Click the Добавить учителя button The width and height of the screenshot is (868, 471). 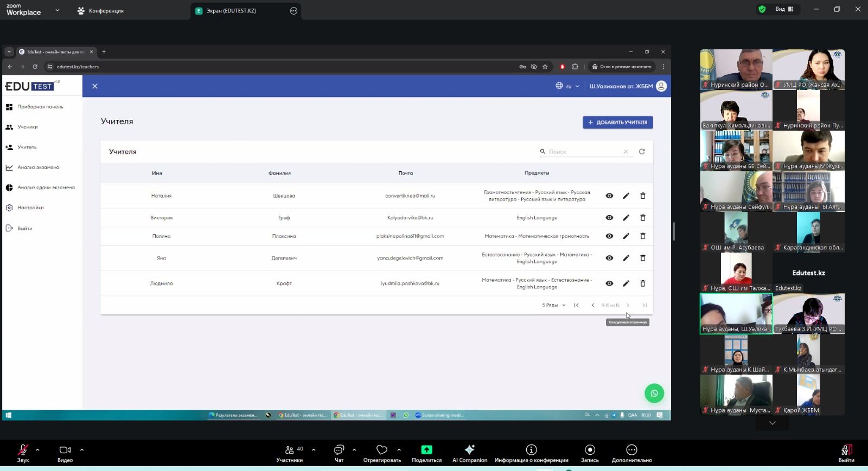click(617, 122)
